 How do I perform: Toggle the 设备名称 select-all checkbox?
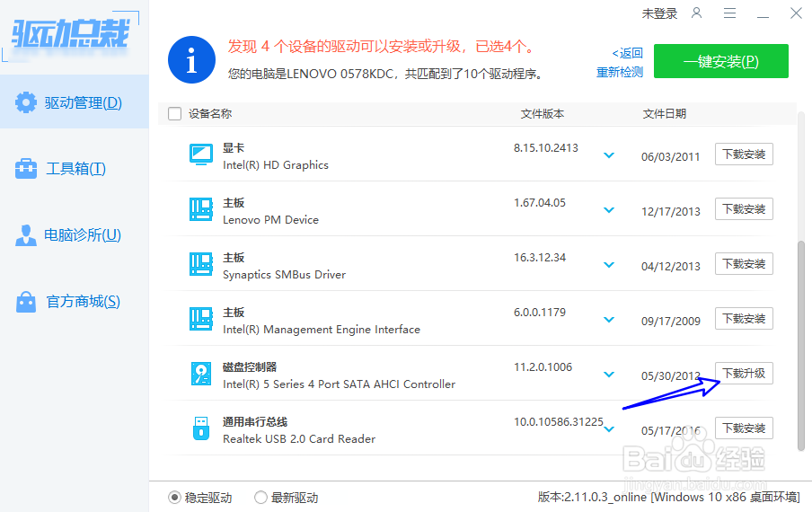(174, 113)
